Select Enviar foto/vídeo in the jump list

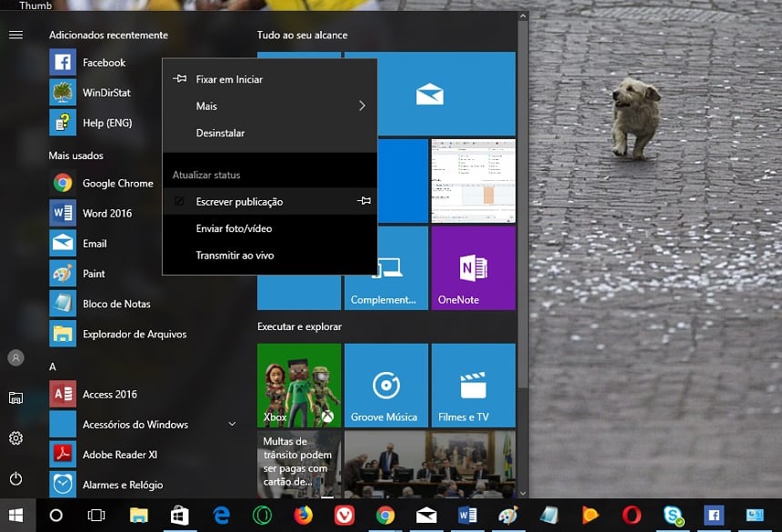(x=270, y=228)
